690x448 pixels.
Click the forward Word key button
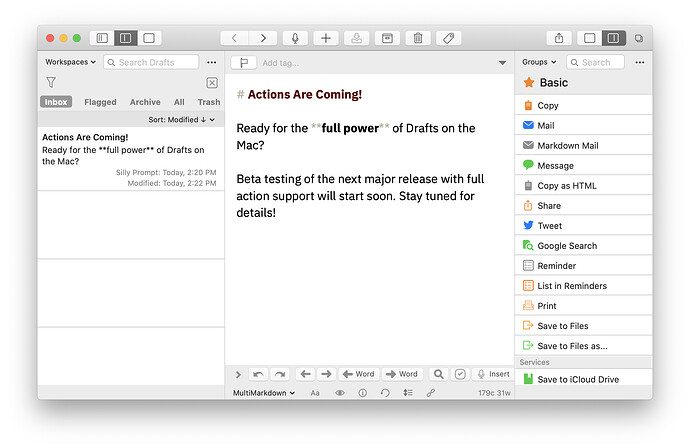[x=402, y=374]
